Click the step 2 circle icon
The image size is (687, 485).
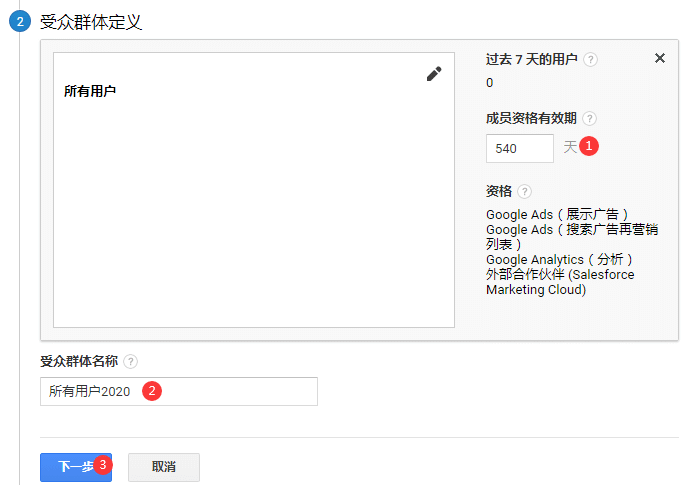20,21
